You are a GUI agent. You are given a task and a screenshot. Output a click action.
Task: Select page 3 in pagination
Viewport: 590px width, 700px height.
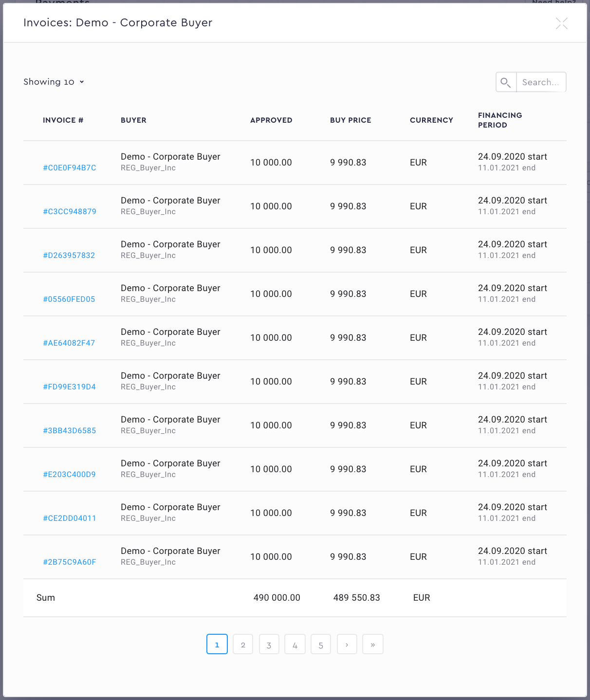point(269,645)
